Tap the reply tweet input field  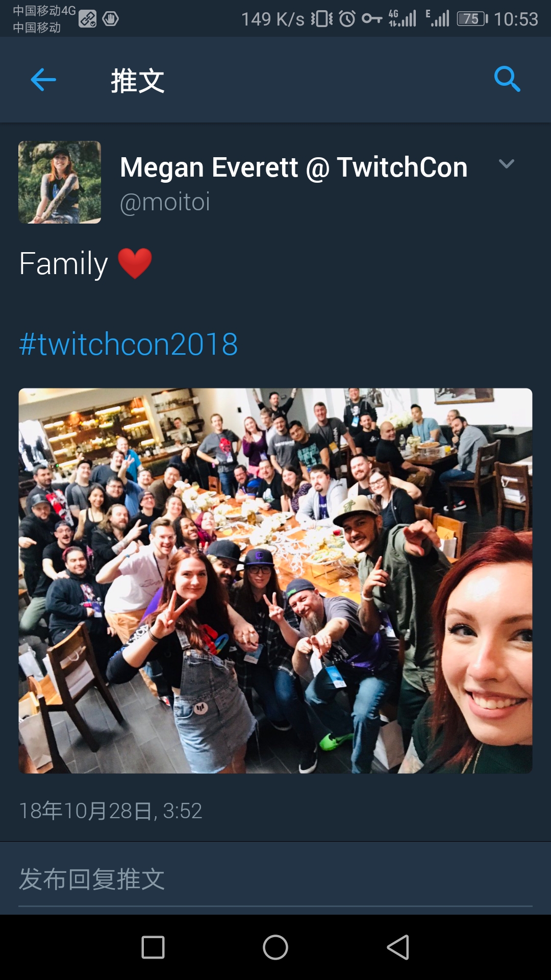pyautogui.click(x=275, y=879)
